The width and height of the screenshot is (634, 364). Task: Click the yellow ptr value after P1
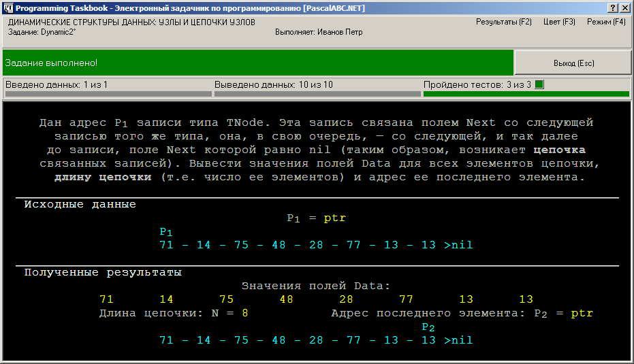click(335, 218)
